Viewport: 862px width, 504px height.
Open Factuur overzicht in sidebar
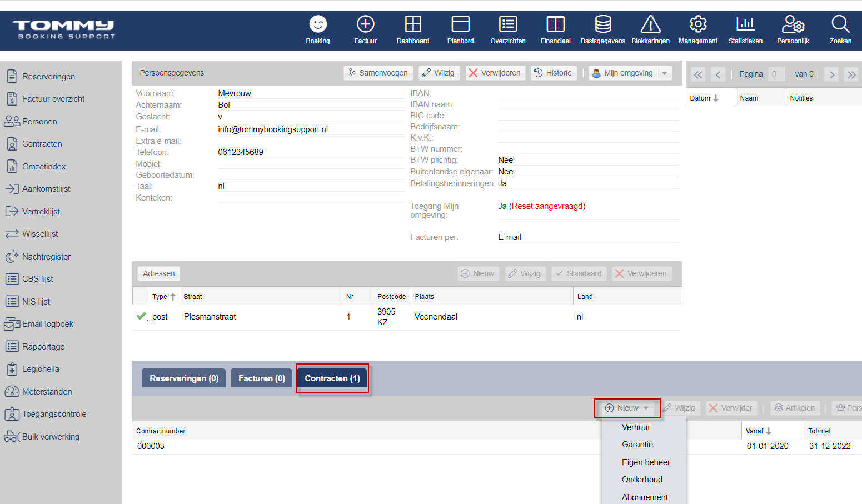(x=53, y=99)
